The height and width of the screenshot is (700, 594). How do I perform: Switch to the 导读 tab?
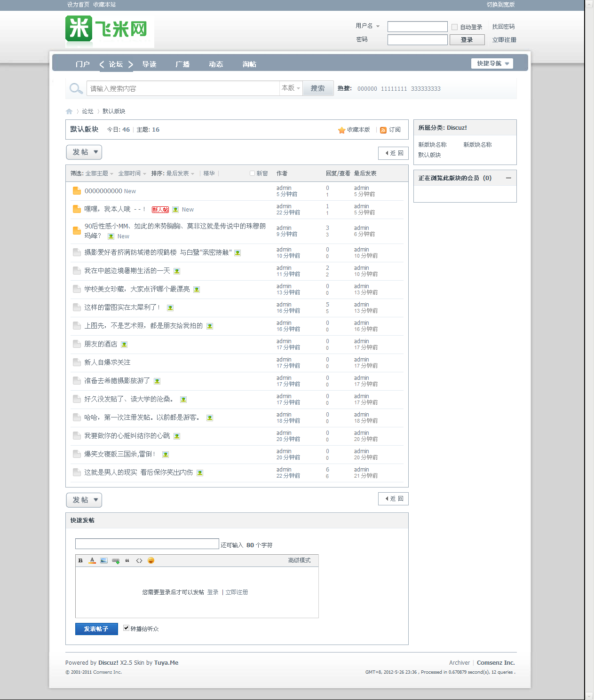pos(149,64)
